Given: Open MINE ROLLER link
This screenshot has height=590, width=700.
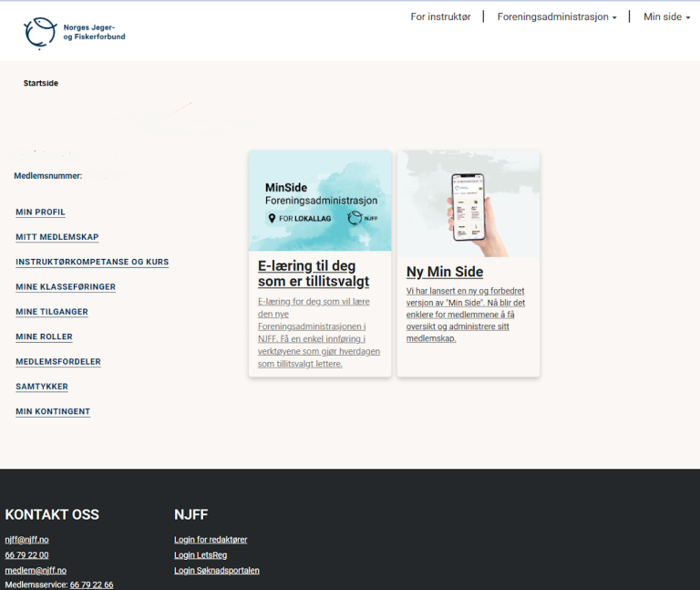Looking at the screenshot, I should point(44,336).
